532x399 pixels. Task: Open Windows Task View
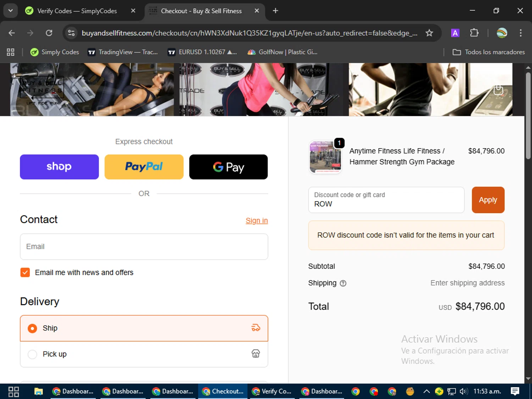tap(13, 392)
